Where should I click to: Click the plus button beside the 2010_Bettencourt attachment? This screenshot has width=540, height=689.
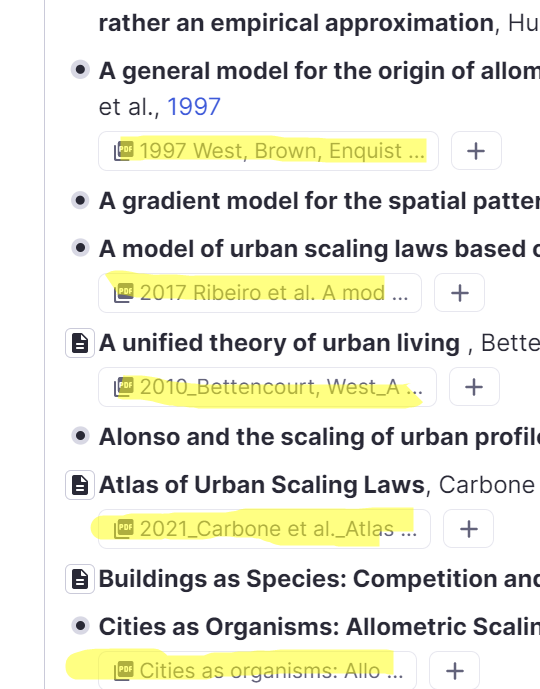click(475, 387)
